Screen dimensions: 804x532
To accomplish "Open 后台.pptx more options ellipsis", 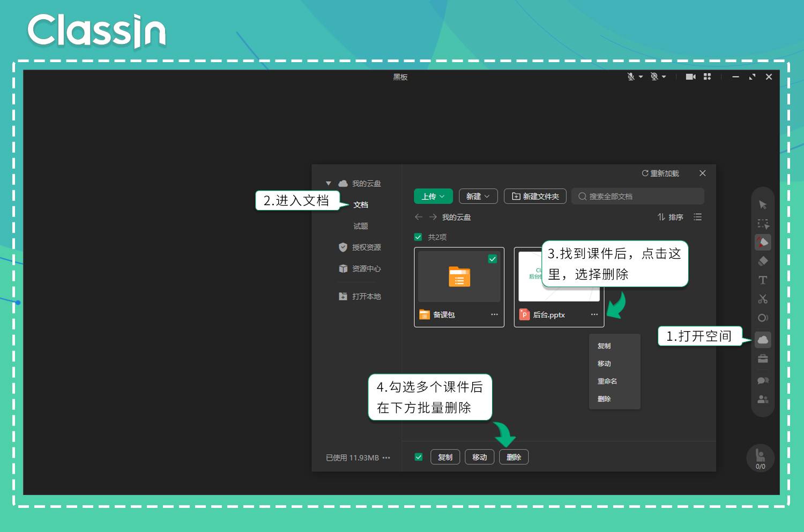I will [x=594, y=314].
